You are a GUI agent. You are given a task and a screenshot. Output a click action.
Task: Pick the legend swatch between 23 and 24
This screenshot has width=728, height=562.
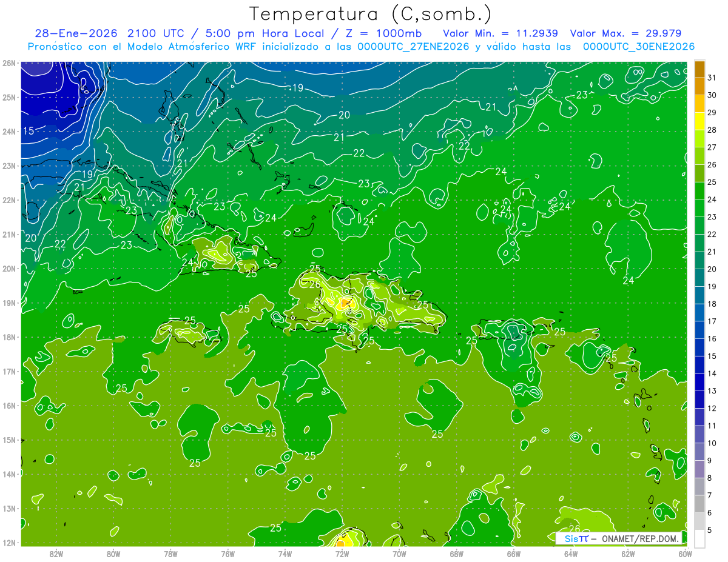coord(699,208)
